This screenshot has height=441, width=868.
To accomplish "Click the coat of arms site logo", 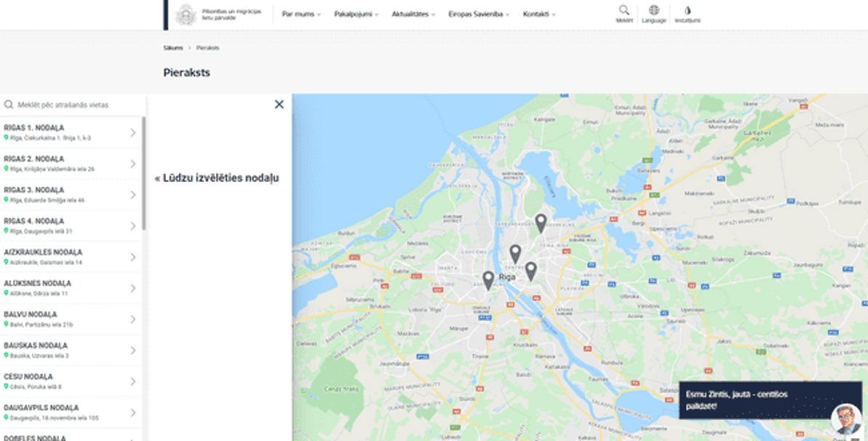I will coord(186,15).
